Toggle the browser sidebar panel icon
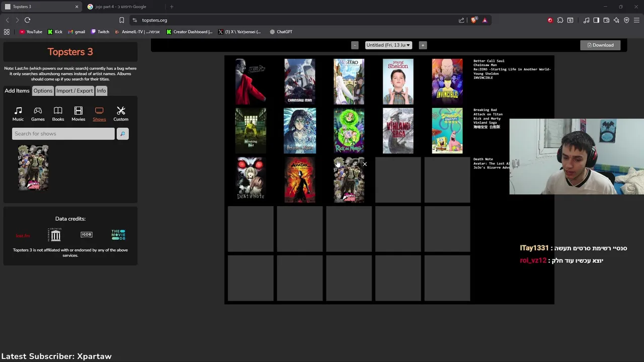644x362 pixels. (x=596, y=20)
